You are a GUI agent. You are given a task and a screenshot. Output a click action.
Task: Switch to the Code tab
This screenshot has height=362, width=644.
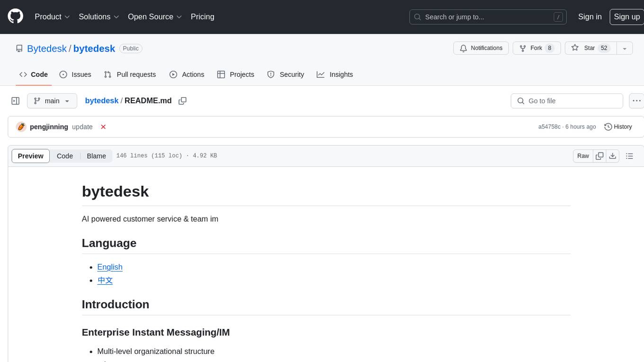click(x=34, y=74)
